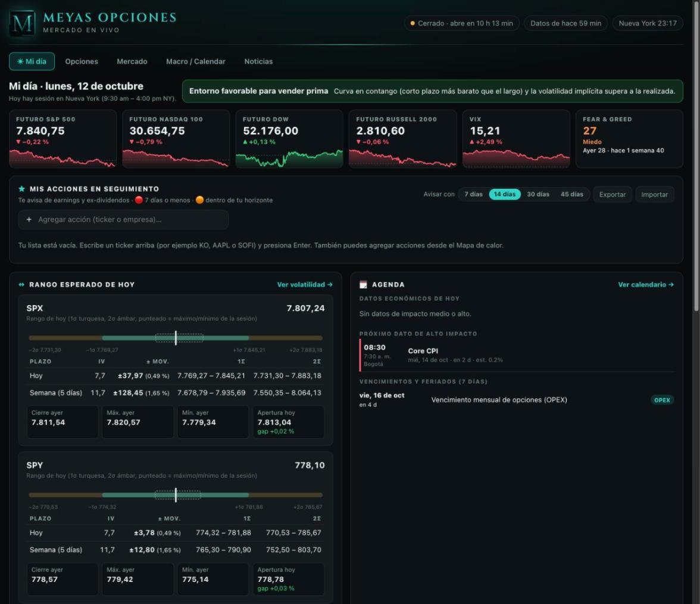Click the SPX price 7.807,24
The height and width of the screenshot is (604, 700).
tap(305, 309)
